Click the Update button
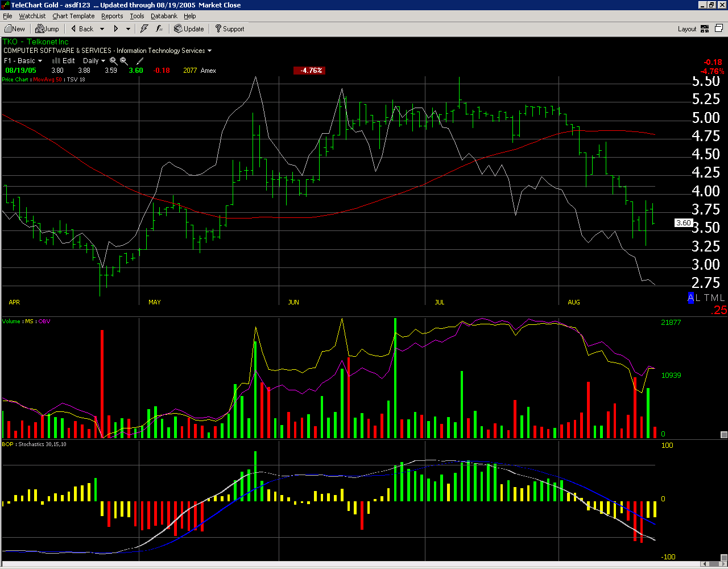This screenshot has height=569, width=728. click(189, 28)
